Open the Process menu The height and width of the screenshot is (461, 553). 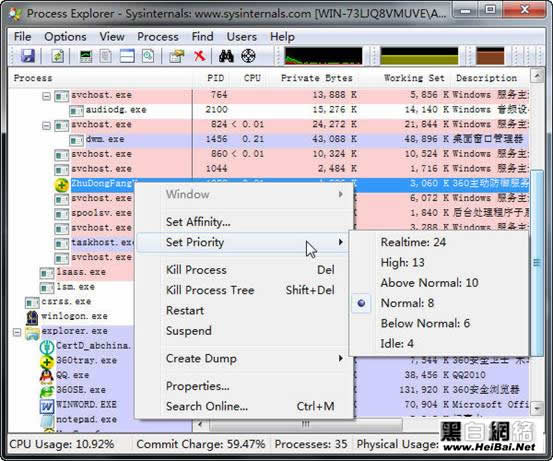click(158, 37)
